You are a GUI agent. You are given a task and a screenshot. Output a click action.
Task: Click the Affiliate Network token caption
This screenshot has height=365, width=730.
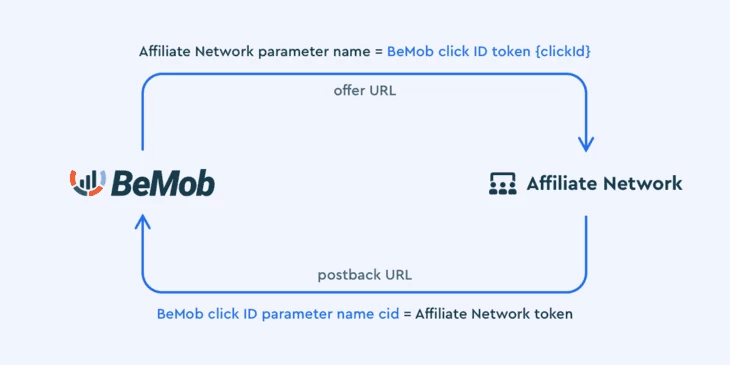[x=494, y=314]
